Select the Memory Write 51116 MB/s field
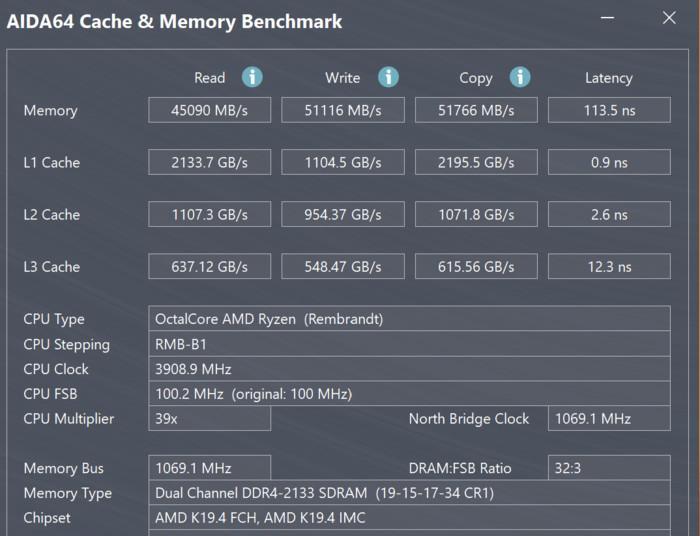The height and width of the screenshot is (536, 700). pyautogui.click(x=343, y=110)
